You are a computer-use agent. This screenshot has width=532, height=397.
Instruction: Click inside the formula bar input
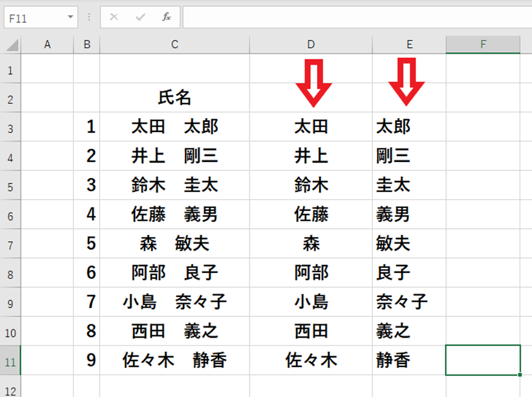pyautogui.click(x=357, y=17)
